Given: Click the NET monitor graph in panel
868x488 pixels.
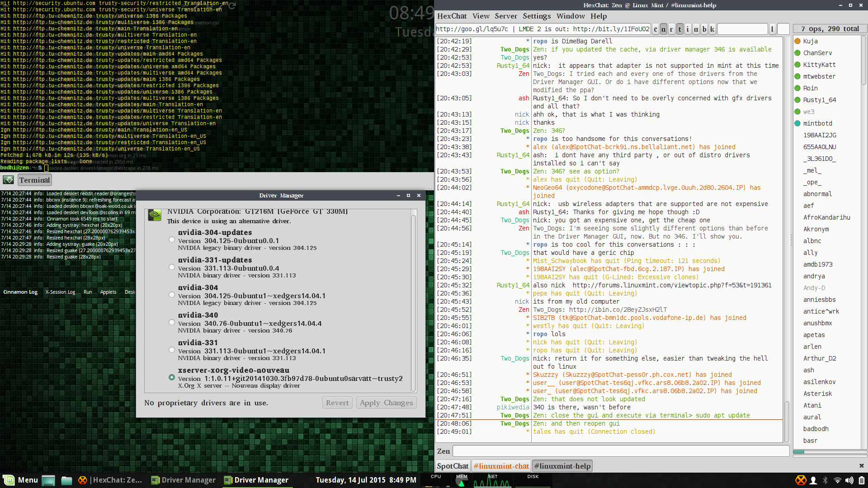Looking at the screenshot, I should pos(492,480).
